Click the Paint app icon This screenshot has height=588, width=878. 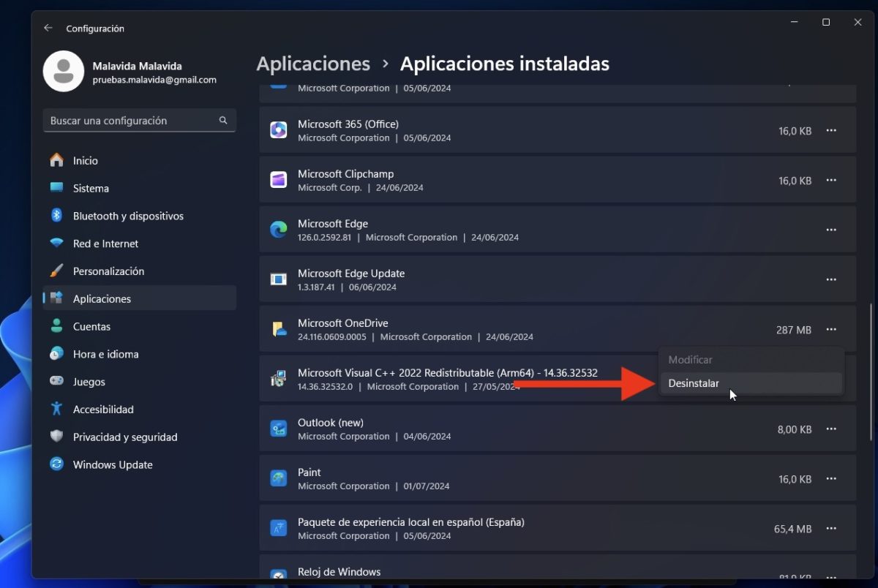pos(278,478)
